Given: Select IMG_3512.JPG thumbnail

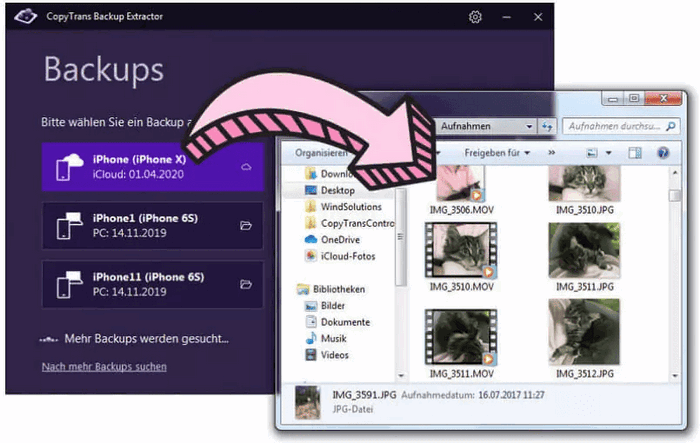Looking at the screenshot, I should point(584,332).
